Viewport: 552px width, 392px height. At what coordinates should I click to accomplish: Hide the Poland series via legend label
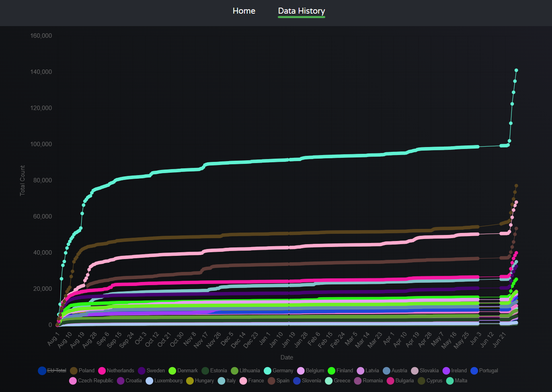pyautogui.click(x=86, y=370)
